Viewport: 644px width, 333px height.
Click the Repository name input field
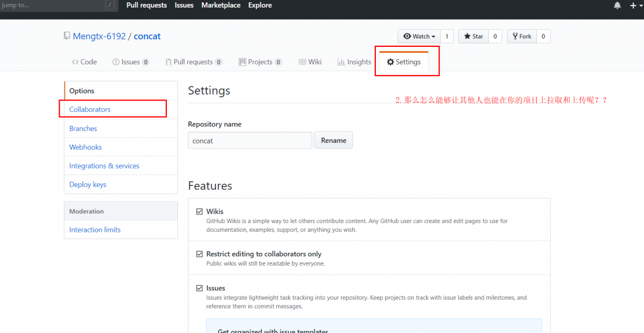250,140
